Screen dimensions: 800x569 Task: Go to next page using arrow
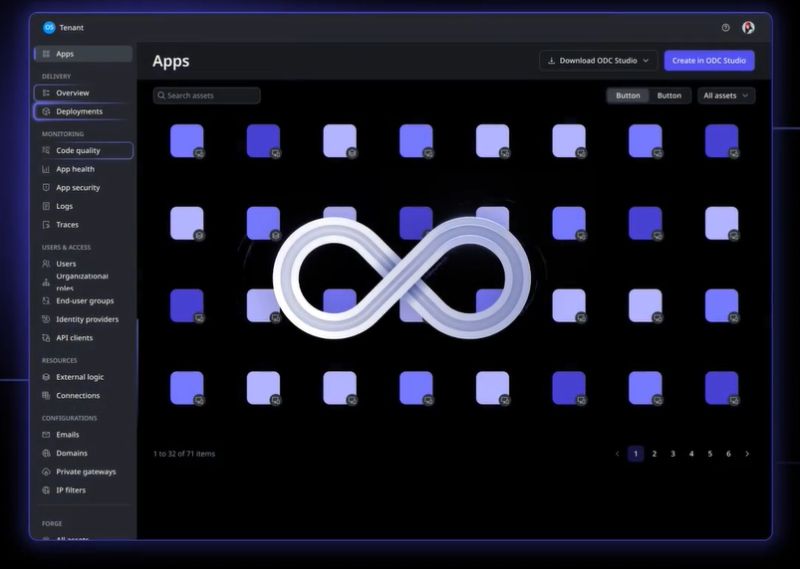(747, 454)
